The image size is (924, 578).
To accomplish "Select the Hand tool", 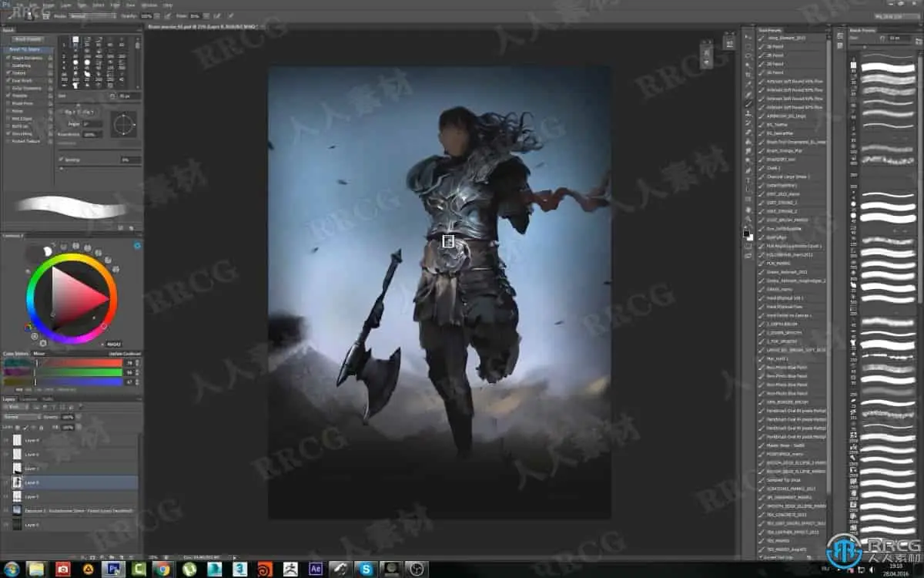I will (748, 208).
